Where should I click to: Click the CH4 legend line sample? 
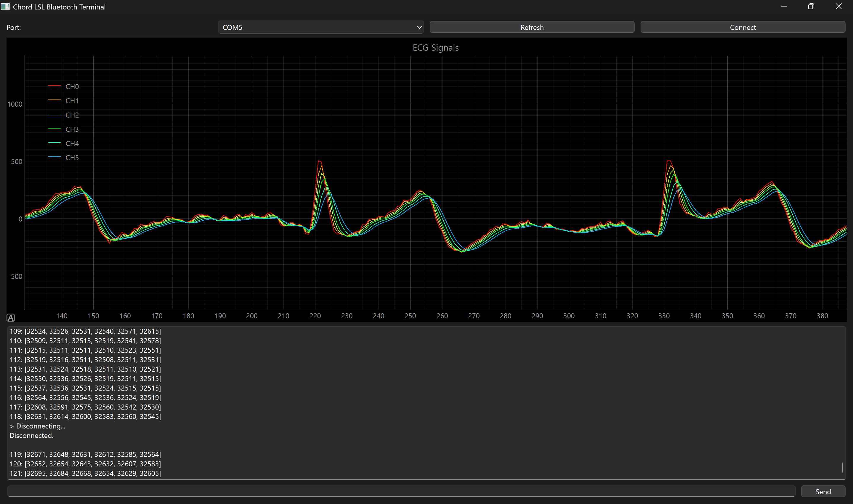click(x=54, y=143)
